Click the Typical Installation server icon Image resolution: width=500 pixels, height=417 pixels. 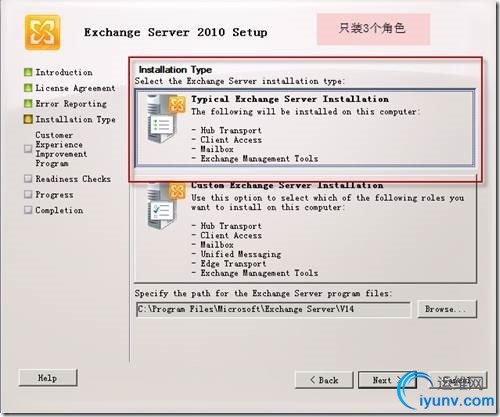tap(166, 119)
